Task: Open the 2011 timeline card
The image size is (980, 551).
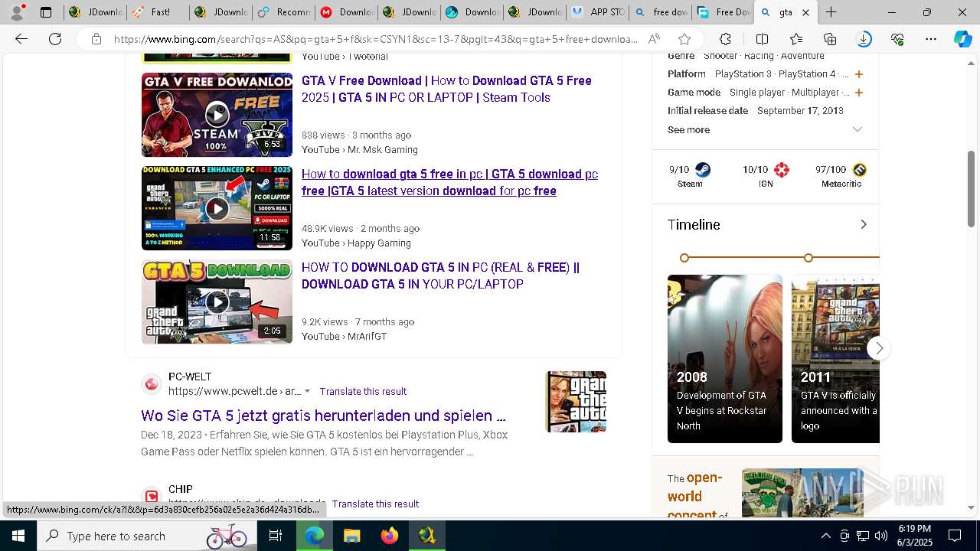Action: click(x=835, y=359)
